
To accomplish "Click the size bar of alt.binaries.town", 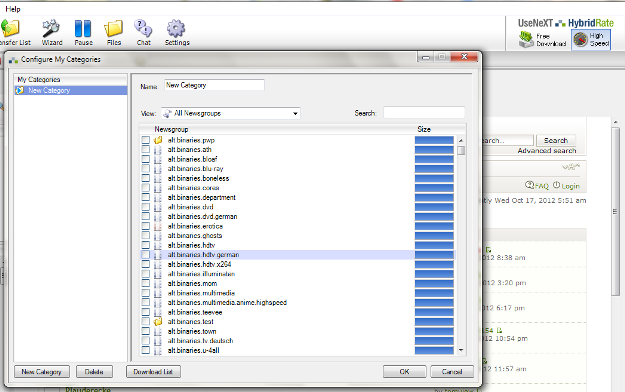I will pos(434,331).
